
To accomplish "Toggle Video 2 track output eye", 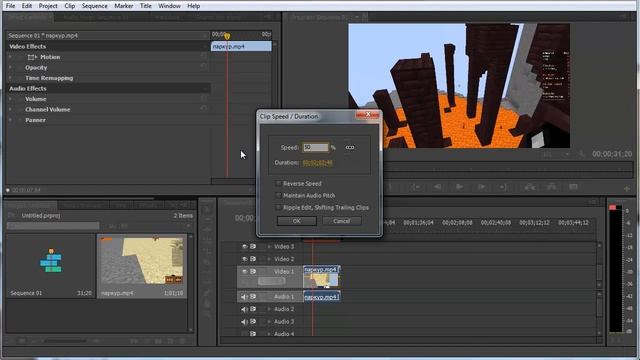I will [x=244, y=259].
